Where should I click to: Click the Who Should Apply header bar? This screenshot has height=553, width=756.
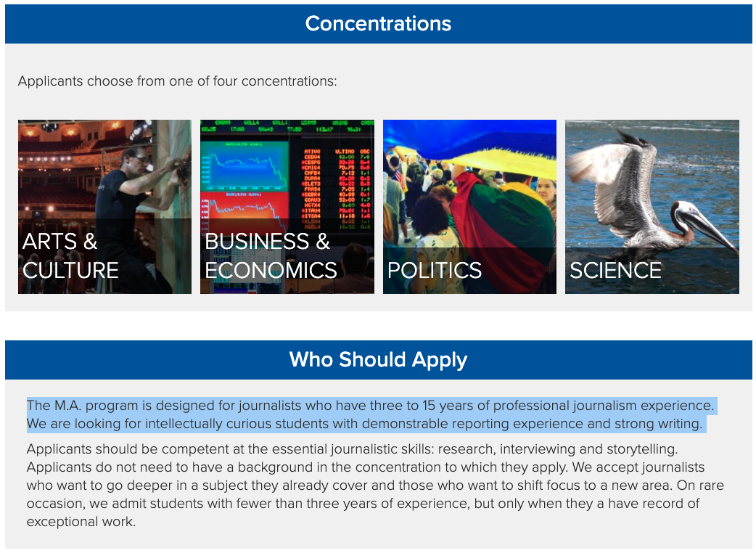point(378,360)
